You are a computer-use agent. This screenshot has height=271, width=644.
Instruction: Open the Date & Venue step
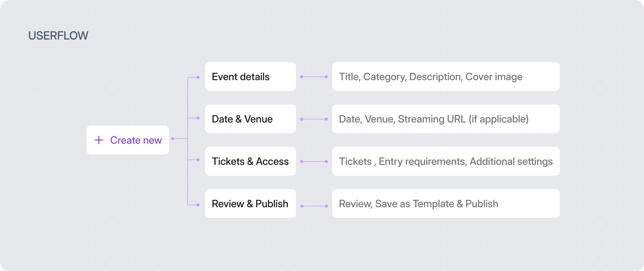tap(250, 119)
